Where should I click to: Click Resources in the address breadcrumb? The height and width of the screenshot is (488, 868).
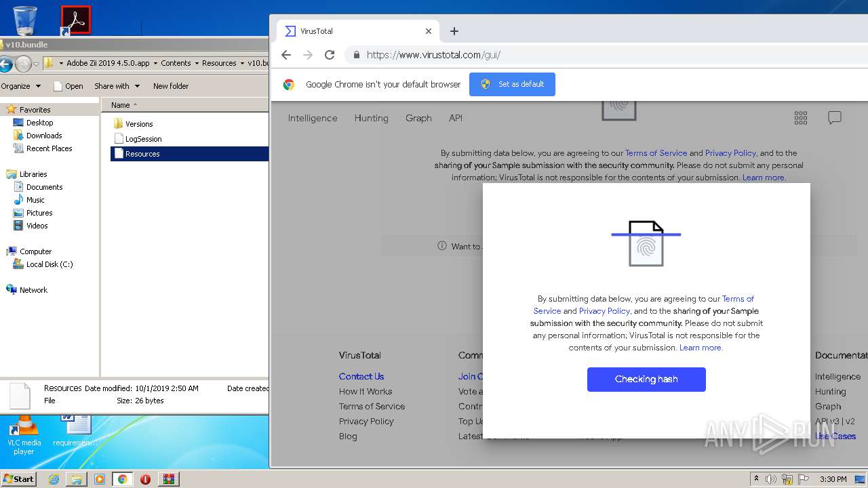pyautogui.click(x=219, y=63)
